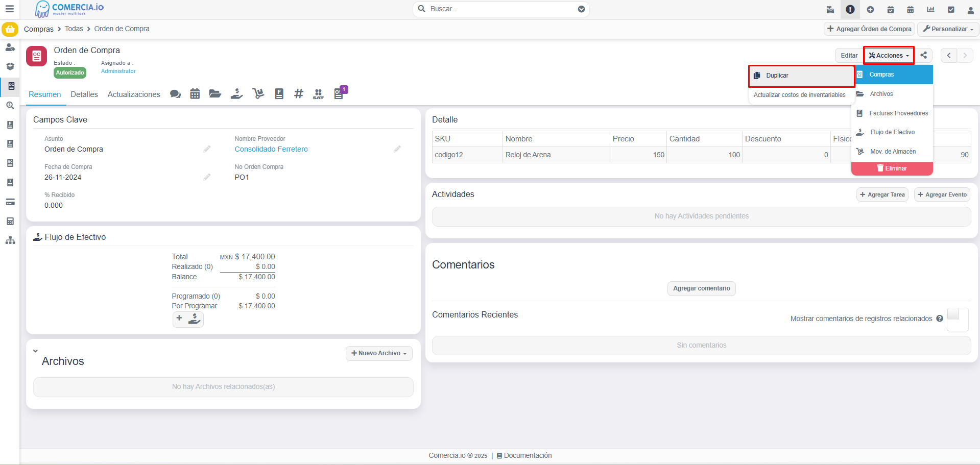Select Facturas Proveedores menu entry
980x465 pixels.
(892, 113)
